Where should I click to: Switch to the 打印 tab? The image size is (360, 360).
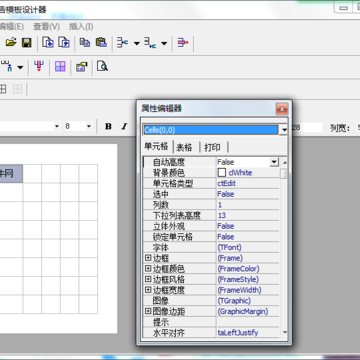point(212,147)
